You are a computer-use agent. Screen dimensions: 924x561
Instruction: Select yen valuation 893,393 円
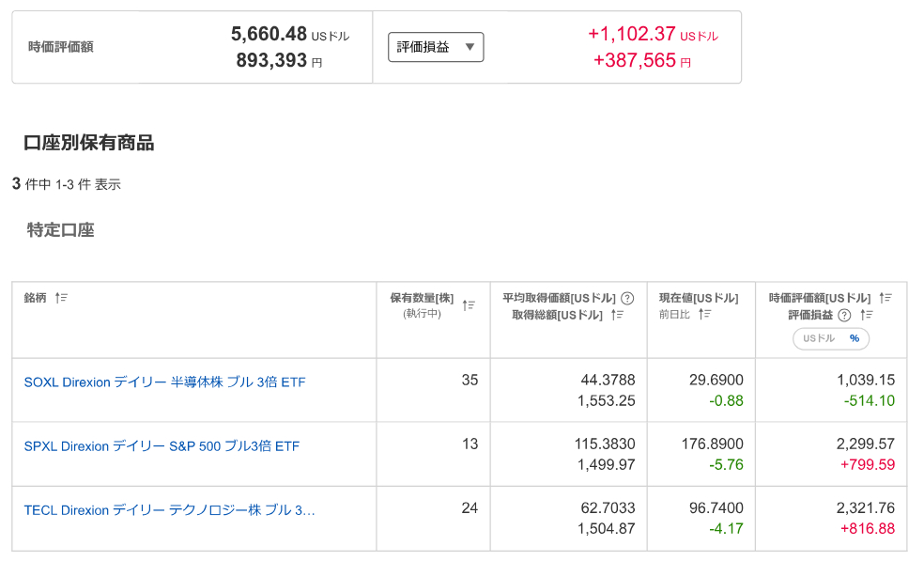pos(279,60)
